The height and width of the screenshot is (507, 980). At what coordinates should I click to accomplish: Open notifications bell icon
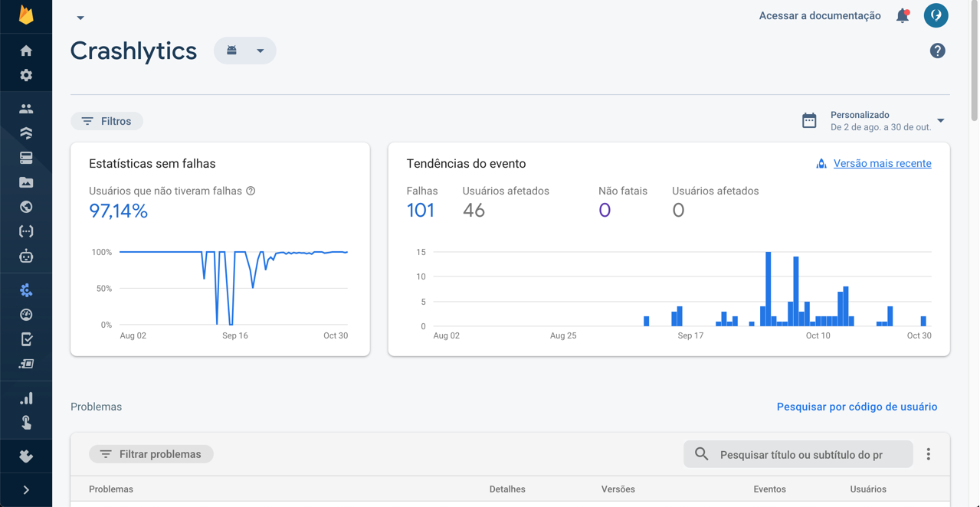pos(903,15)
